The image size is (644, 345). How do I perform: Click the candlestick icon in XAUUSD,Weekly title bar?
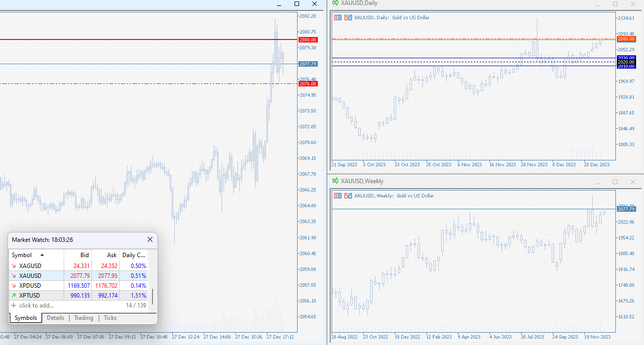pos(335,181)
